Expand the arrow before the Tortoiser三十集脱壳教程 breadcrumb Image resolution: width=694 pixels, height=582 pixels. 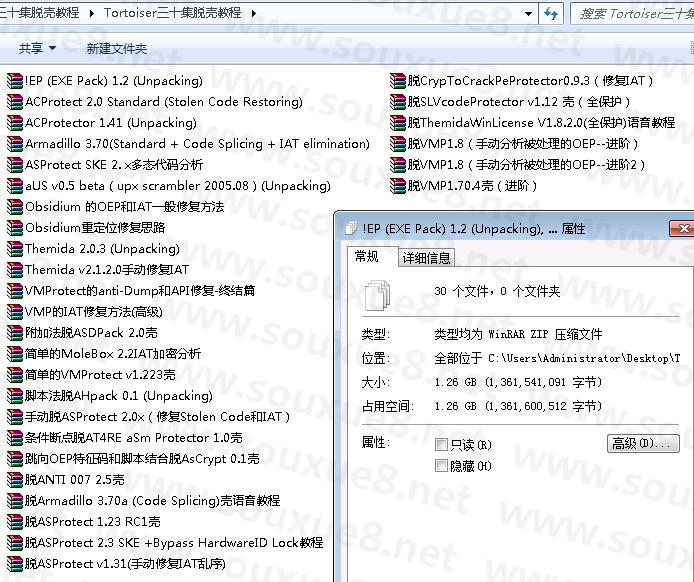pos(92,13)
